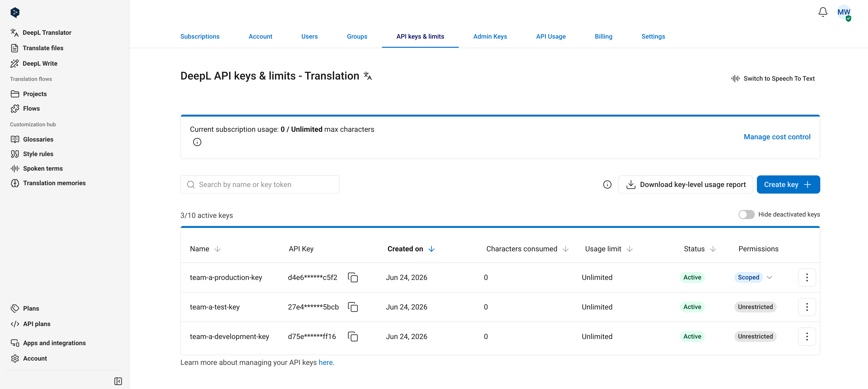Click Active status of team-a-production-key
The height and width of the screenshot is (389, 868).
pos(692,277)
